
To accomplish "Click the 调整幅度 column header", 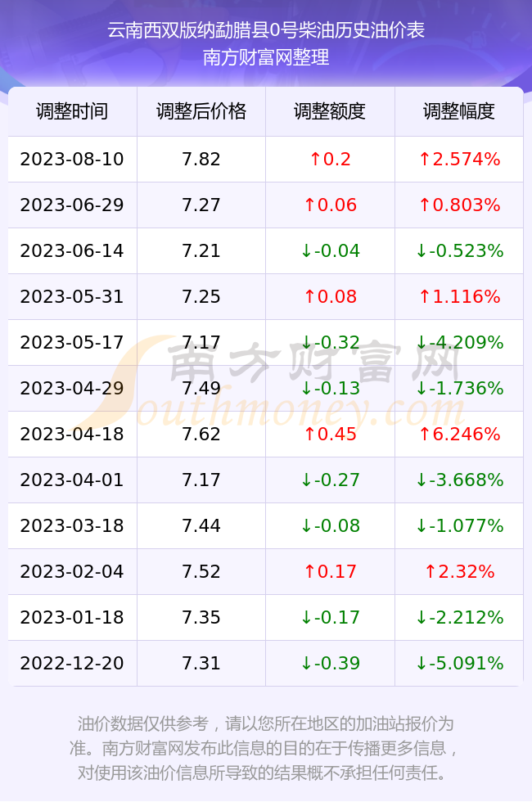I will pyautogui.click(x=459, y=111).
